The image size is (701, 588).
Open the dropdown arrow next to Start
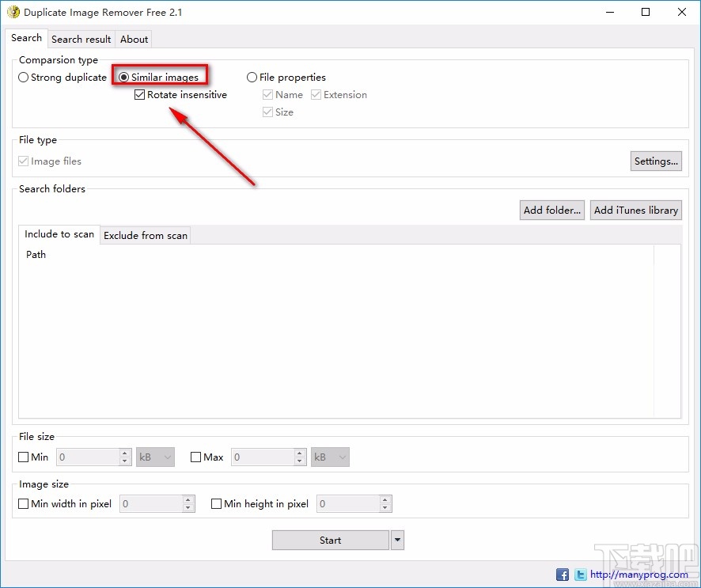point(396,540)
